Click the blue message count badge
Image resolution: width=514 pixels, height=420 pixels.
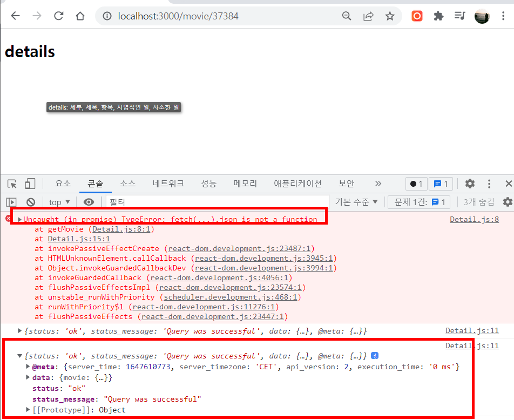pyautogui.click(x=441, y=184)
